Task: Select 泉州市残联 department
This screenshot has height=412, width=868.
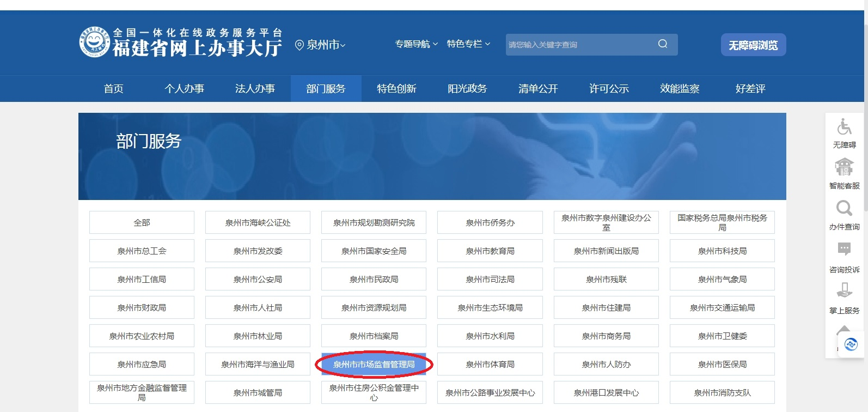Action: tap(606, 279)
